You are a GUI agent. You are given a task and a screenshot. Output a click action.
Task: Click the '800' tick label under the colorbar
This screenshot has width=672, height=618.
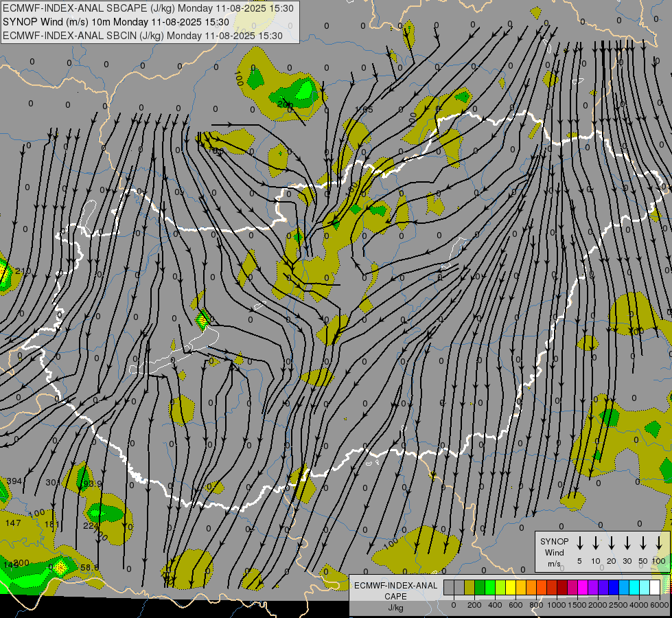point(536,605)
